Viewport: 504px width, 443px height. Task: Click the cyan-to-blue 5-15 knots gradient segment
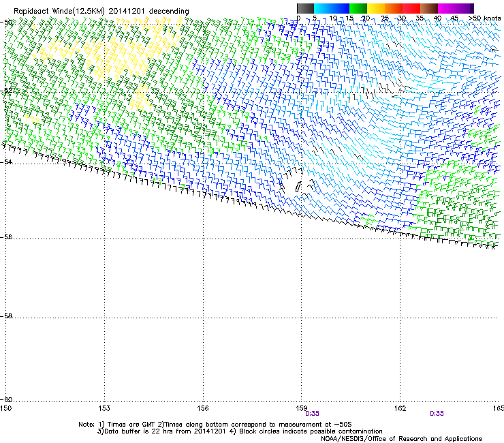(x=332, y=8)
